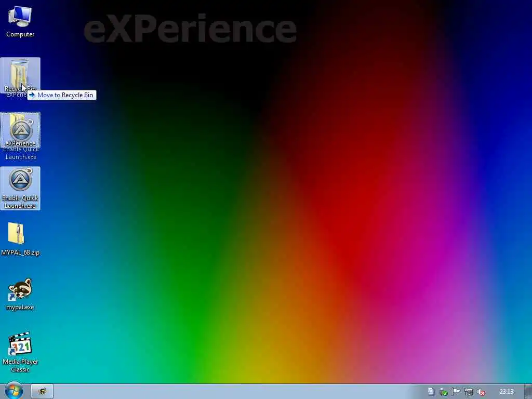
Task: Open the network status tray icon
Action: pyautogui.click(x=468, y=392)
